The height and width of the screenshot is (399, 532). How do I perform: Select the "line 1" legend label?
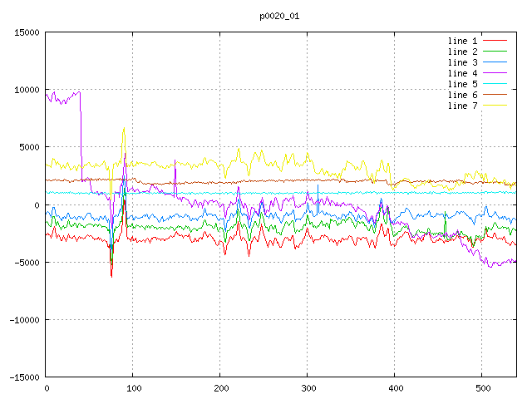[x=462, y=41]
